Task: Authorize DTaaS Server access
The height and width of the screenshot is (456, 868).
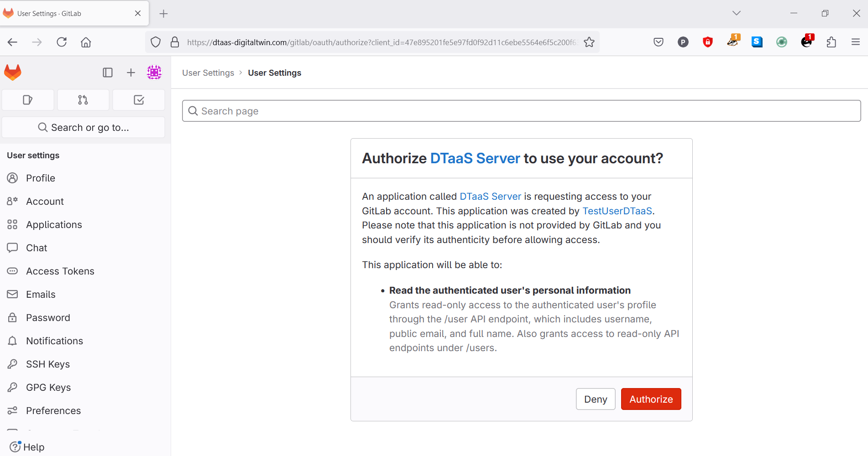Action: 651,399
